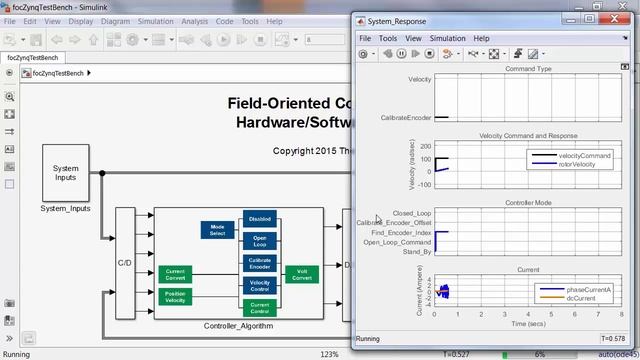
Task: Click hide/show explorer bar icon
Action: (x=9, y=73)
